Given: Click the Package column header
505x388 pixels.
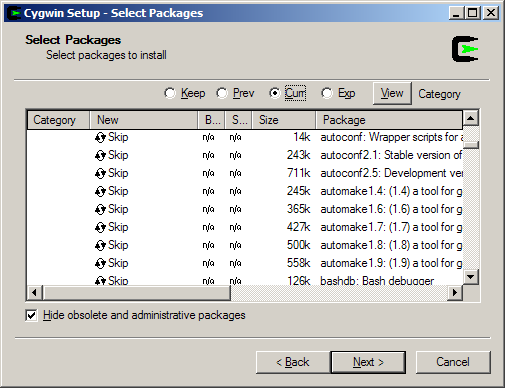Looking at the screenshot, I should tap(389, 120).
